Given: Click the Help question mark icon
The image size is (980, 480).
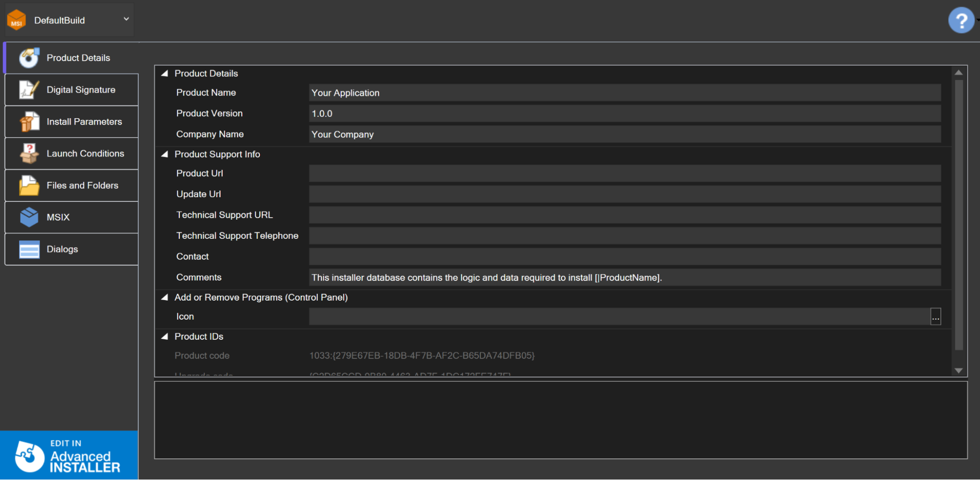Looking at the screenshot, I should click(961, 20).
